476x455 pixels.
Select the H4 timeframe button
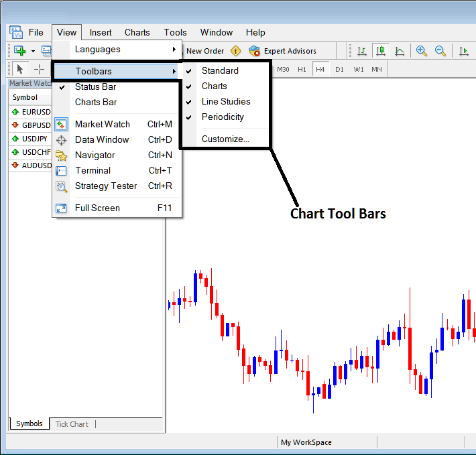[320, 69]
